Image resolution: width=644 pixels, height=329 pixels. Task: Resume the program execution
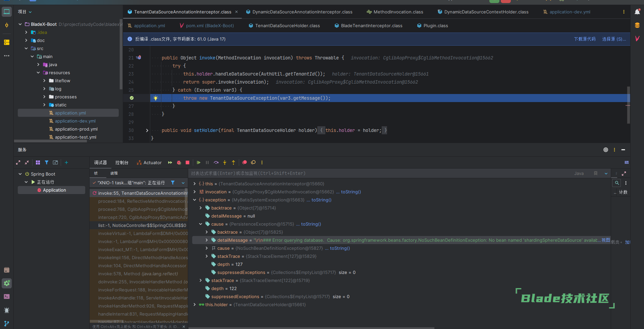tap(199, 162)
